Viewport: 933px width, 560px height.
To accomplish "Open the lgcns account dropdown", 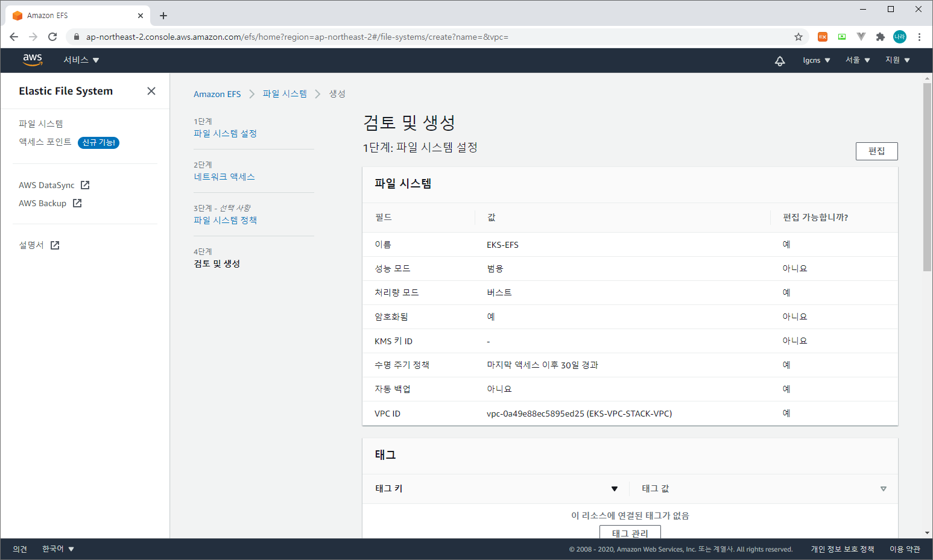I will pos(817,60).
